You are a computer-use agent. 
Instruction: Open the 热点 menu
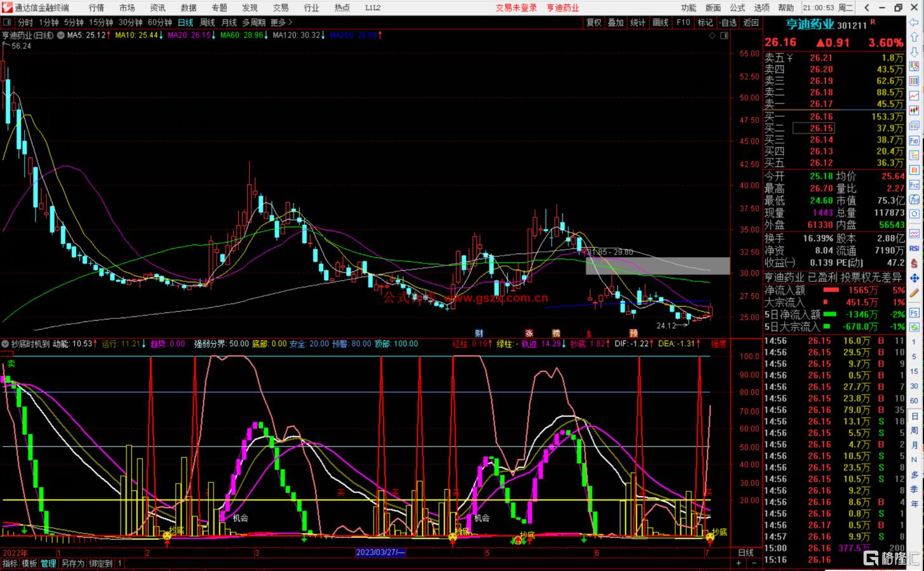[x=342, y=8]
